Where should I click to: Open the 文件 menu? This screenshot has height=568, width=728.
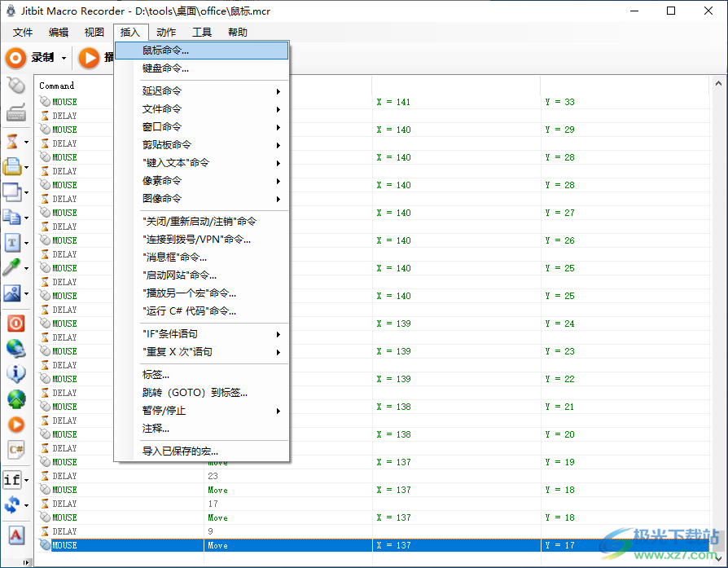click(23, 32)
